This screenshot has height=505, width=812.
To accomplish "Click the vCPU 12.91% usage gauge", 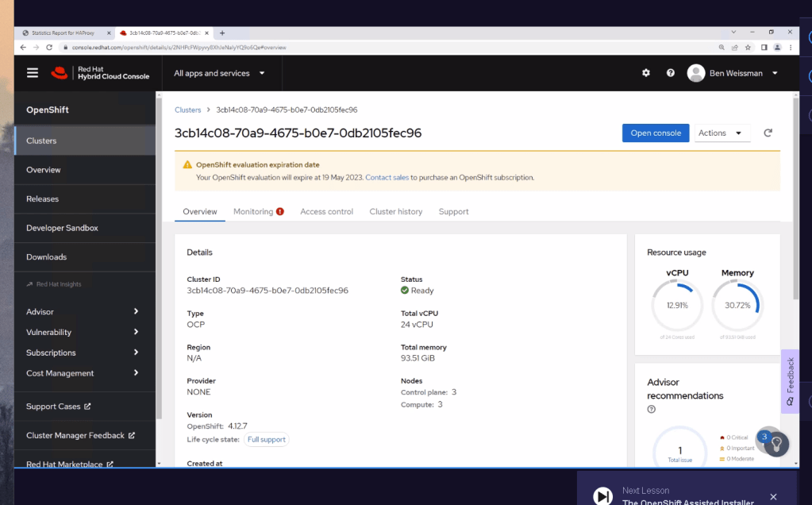I will pos(677,305).
